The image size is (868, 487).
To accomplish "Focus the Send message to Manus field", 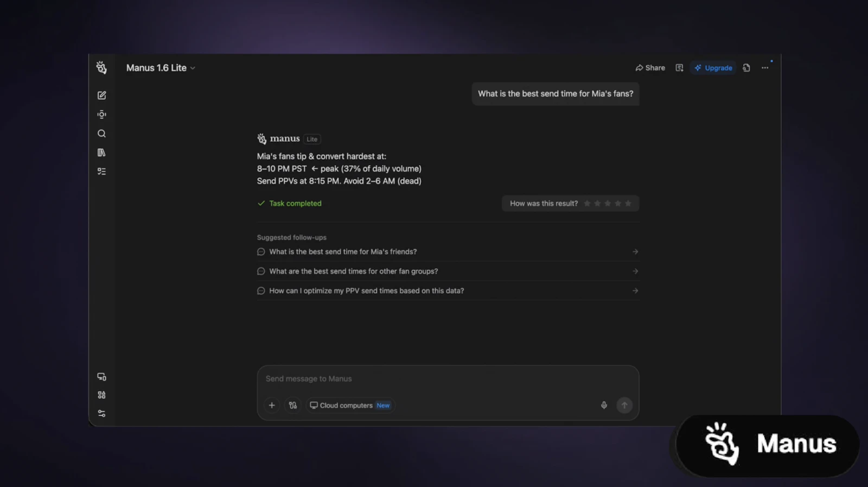I will (448, 379).
